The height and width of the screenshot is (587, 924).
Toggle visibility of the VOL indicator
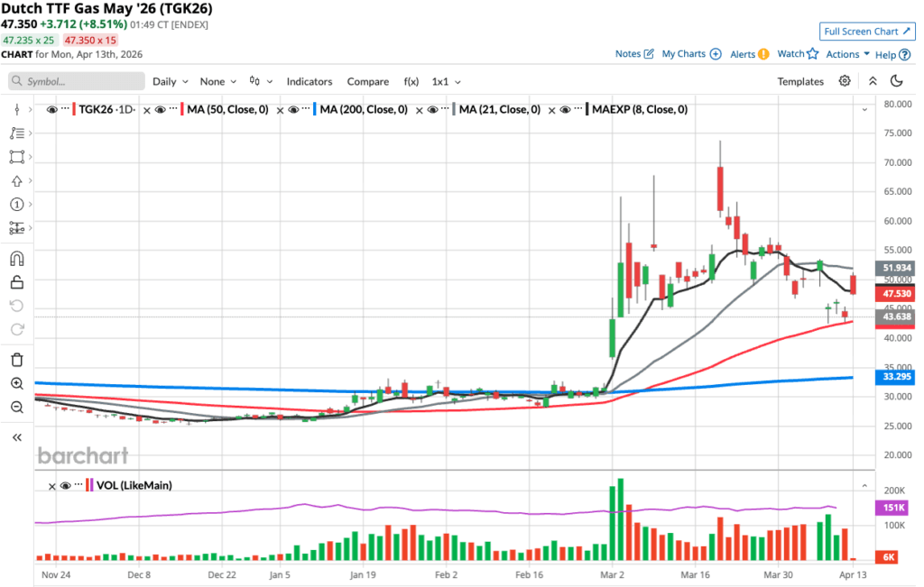(x=65, y=485)
